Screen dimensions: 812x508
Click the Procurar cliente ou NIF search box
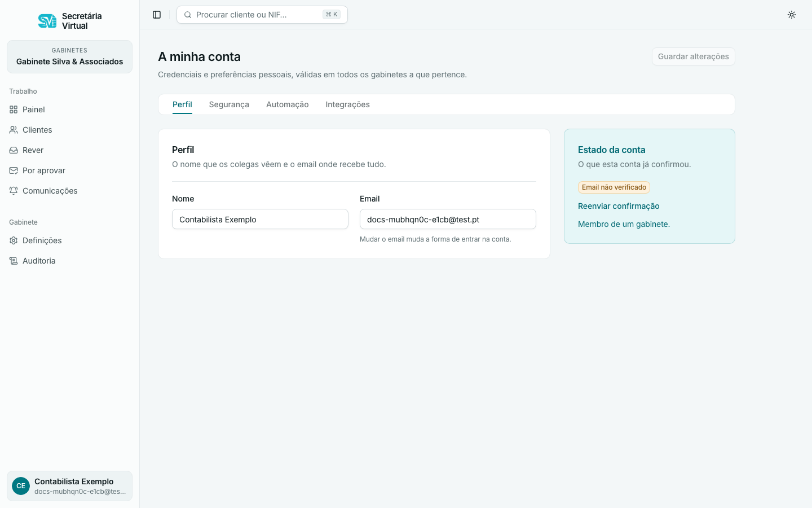(x=262, y=15)
